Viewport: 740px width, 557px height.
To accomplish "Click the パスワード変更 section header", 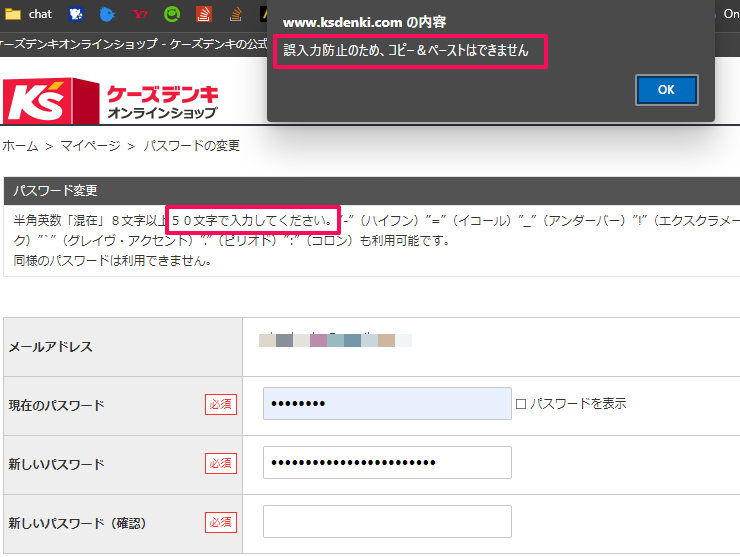I will (x=371, y=191).
